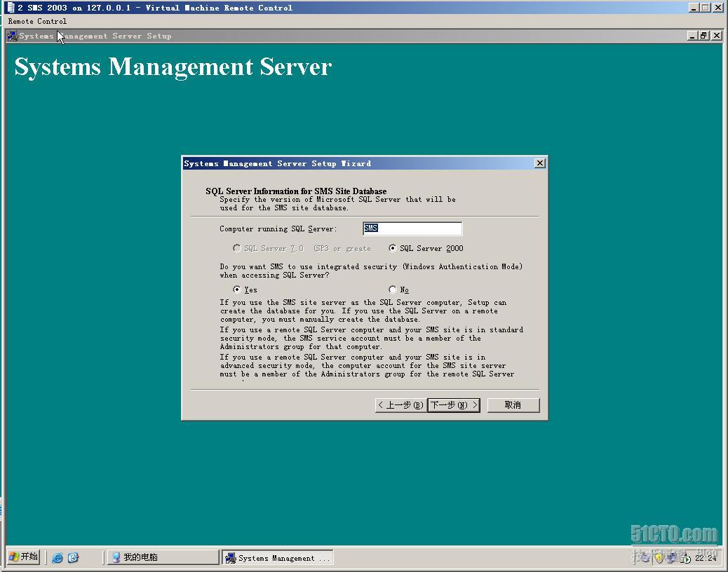Image resolution: width=728 pixels, height=572 pixels.
Task: Open the 开始 Start menu
Action: pyautogui.click(x=24, y=557)
